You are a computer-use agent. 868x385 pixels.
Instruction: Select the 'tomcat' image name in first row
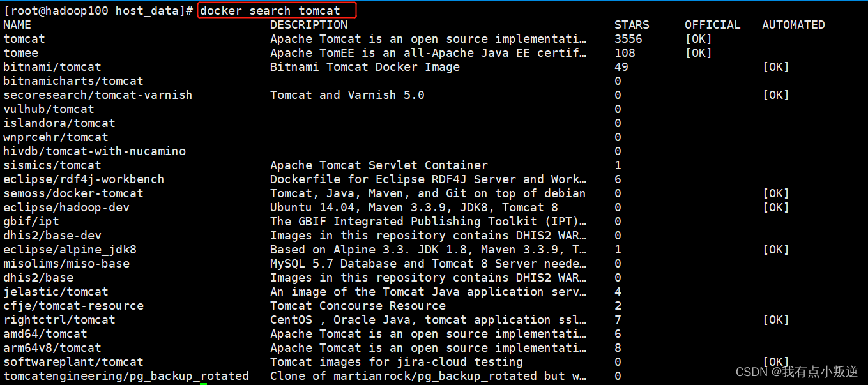tap(24, 39)
